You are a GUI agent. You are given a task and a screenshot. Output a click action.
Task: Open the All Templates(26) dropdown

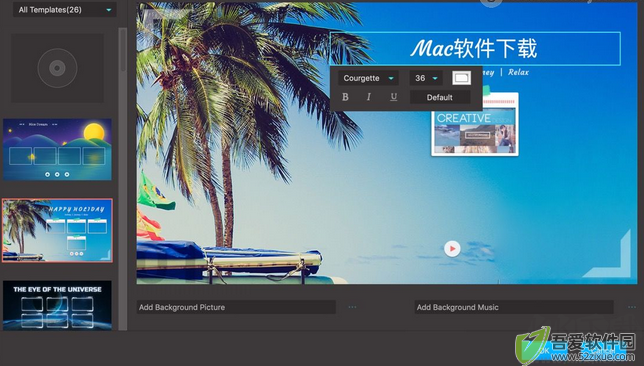[64, 9]
